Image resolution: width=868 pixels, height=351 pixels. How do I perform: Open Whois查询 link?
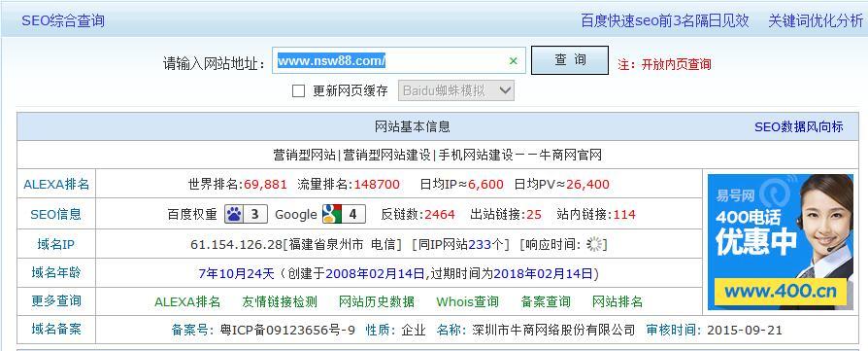click(x=467, y=301)
